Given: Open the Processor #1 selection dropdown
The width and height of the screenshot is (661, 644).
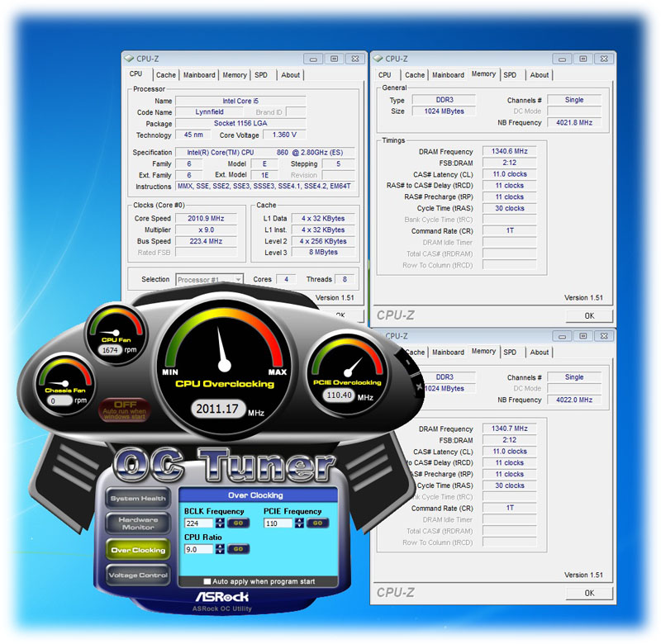Looking at the screenshot, I should point(210,280).
